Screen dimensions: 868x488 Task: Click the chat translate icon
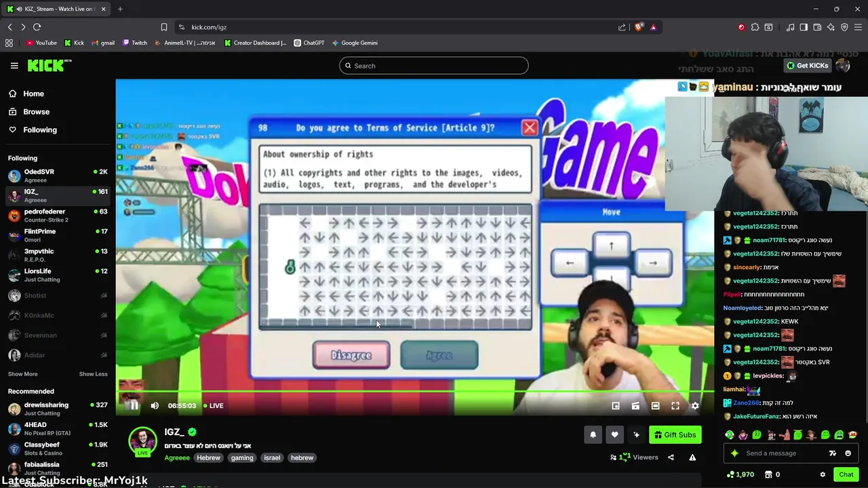832,453
